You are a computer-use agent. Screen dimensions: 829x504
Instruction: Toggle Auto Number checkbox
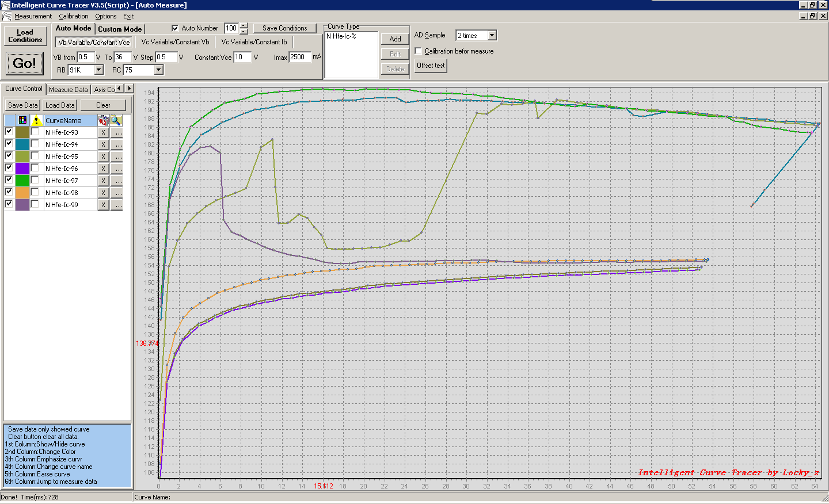click(x=175, y=28)
